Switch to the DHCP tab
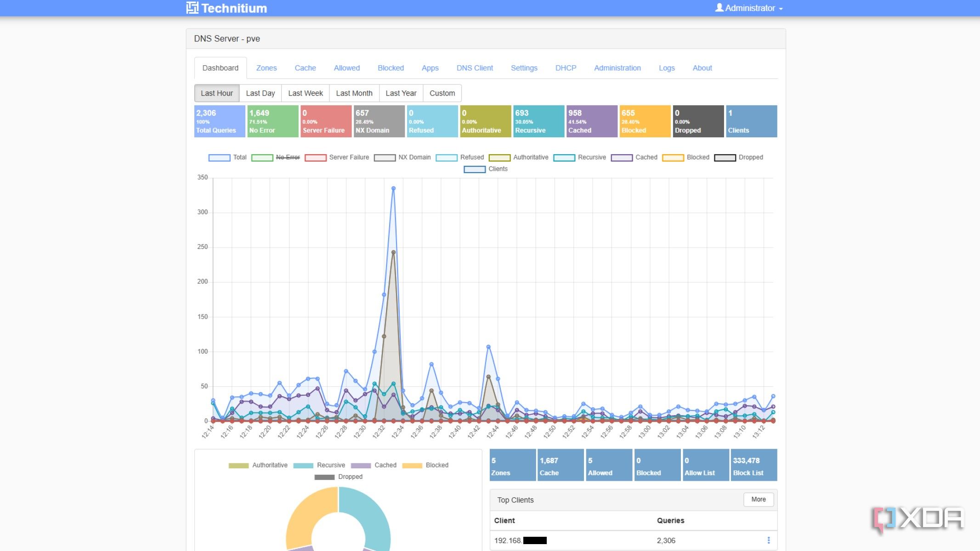Viewport: 980px width, 551px height. tap(565, 68)
